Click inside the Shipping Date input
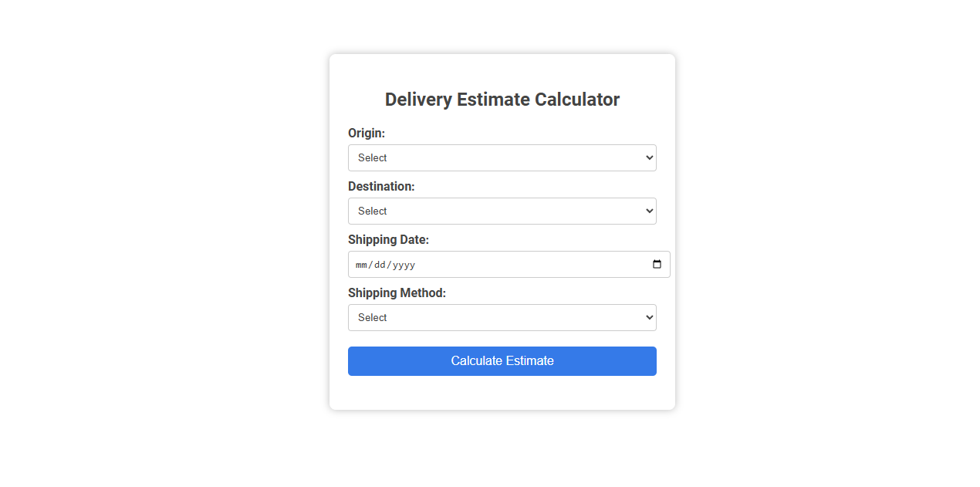Screen dimensions: 980x487 coord(463,264)
